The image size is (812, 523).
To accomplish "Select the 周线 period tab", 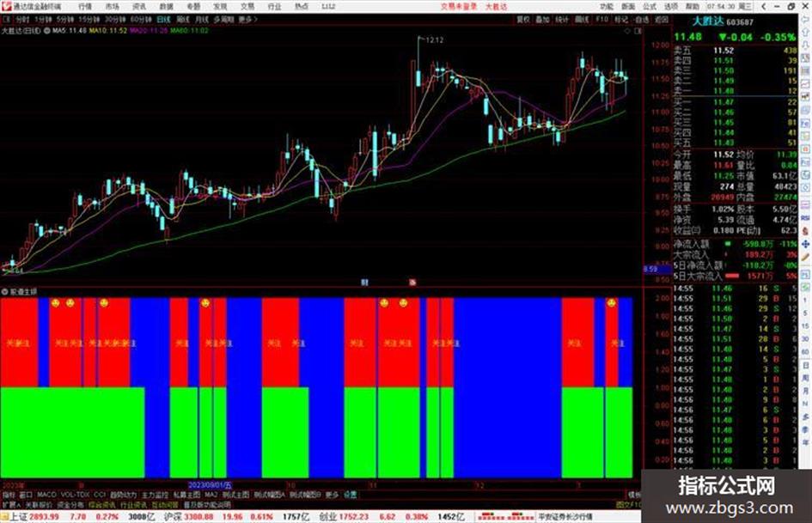I will [x=183, y=19].
